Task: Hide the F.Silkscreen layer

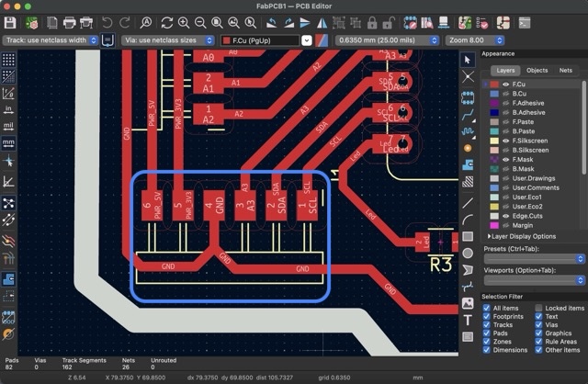Action: pos(505,141)
